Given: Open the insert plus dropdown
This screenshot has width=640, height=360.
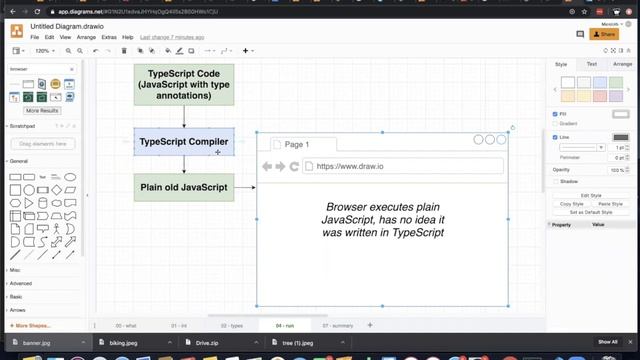Looking at the screenshot, I should 248,51.
